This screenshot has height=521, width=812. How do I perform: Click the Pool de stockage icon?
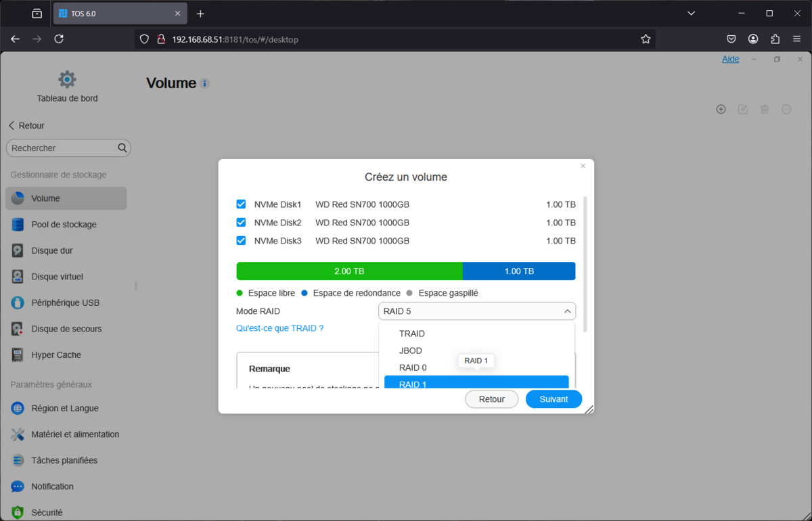coord(18,225)
